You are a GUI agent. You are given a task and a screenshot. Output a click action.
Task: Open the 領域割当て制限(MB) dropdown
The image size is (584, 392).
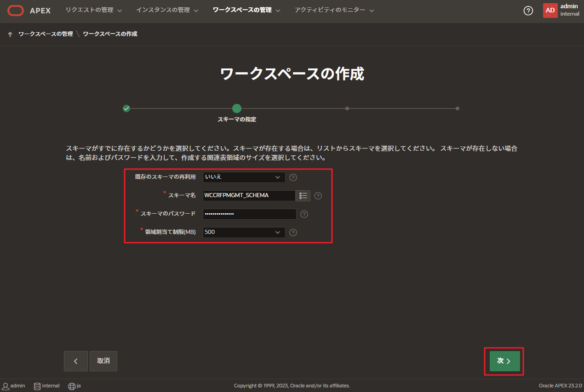pos(244,232)
